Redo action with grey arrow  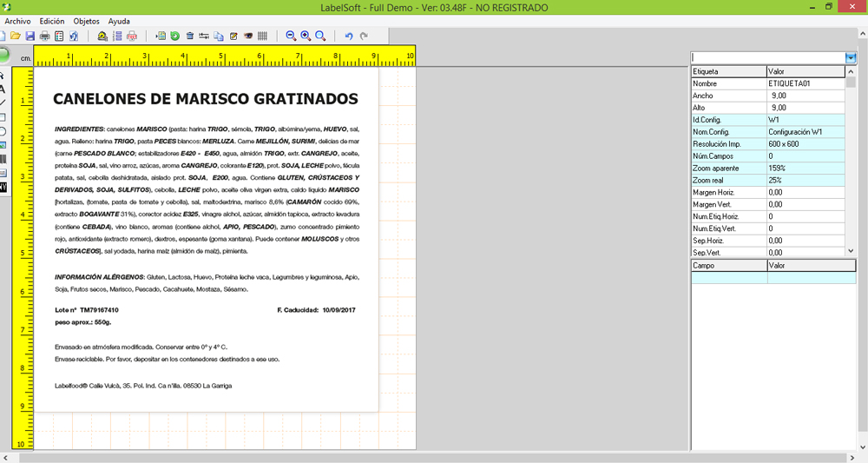pyautogui.click(x=364, y=36)
